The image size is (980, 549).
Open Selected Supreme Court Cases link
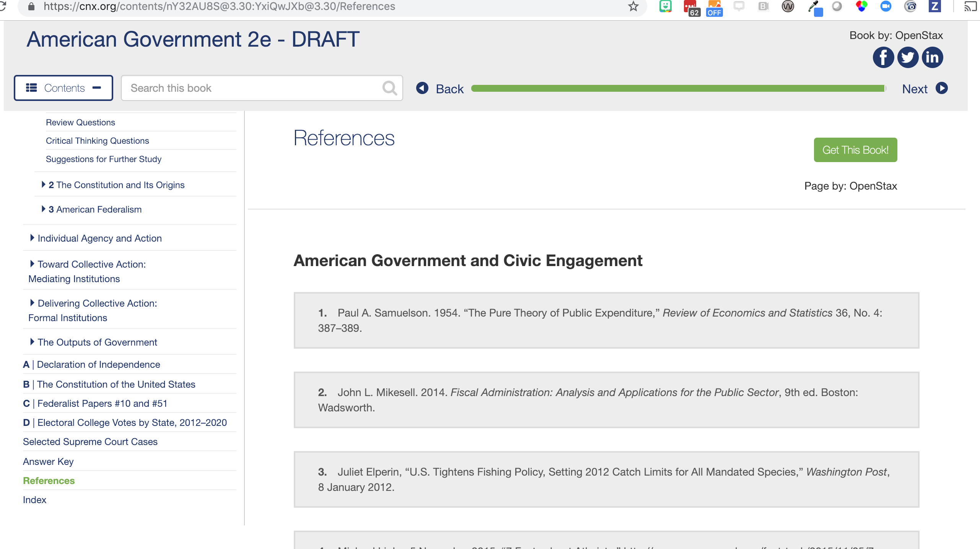point(90,442)
